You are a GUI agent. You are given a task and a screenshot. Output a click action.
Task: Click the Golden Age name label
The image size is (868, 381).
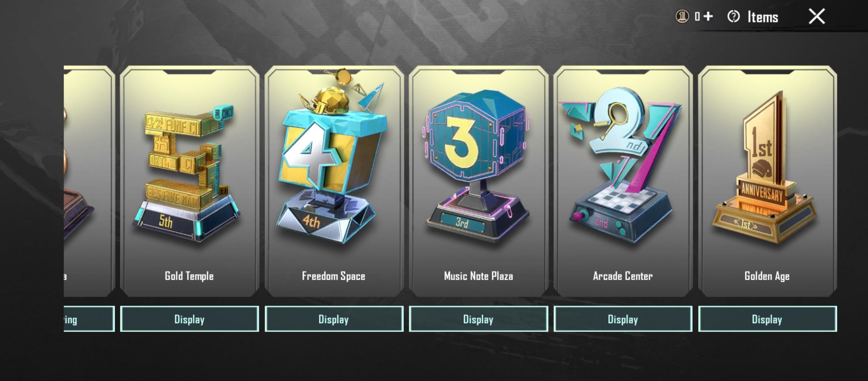click(x=767, y=276)
